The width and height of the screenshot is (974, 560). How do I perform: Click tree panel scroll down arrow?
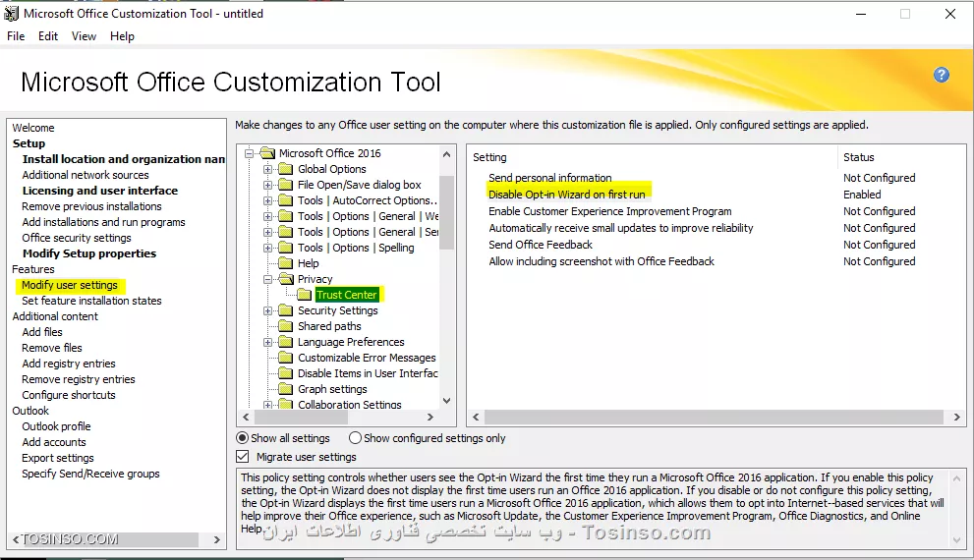pyautogui.click(x=446, y=401)
